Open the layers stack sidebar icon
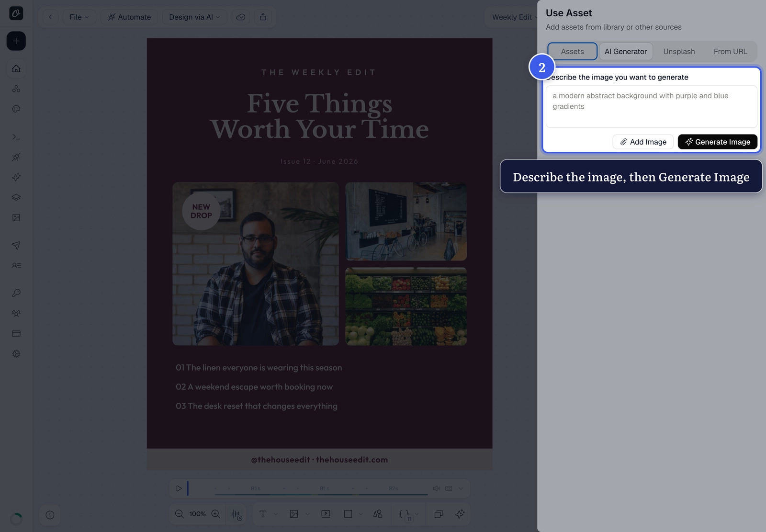 coord(16,197)
